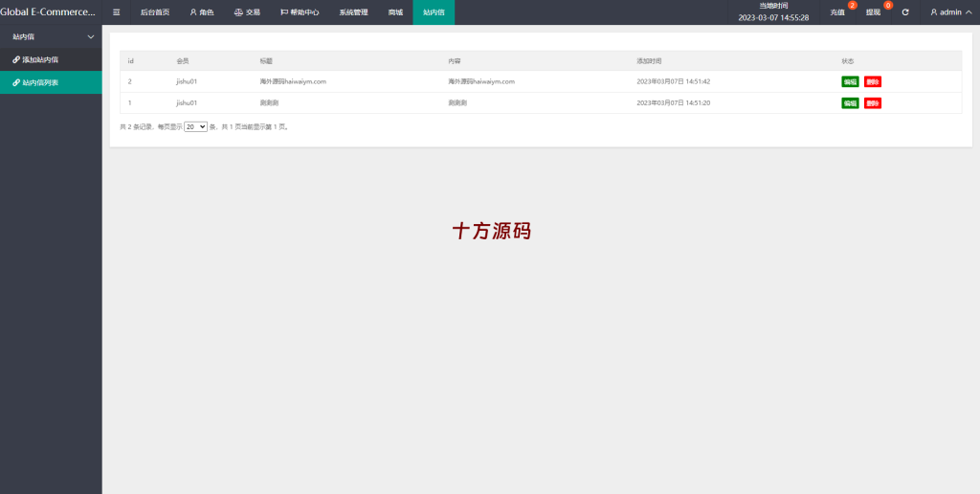Toggle the sidebar collapse hamburger icon
The height and width of the screenshot is (494, 980).
pyautogui.click(x=116, y=12)
